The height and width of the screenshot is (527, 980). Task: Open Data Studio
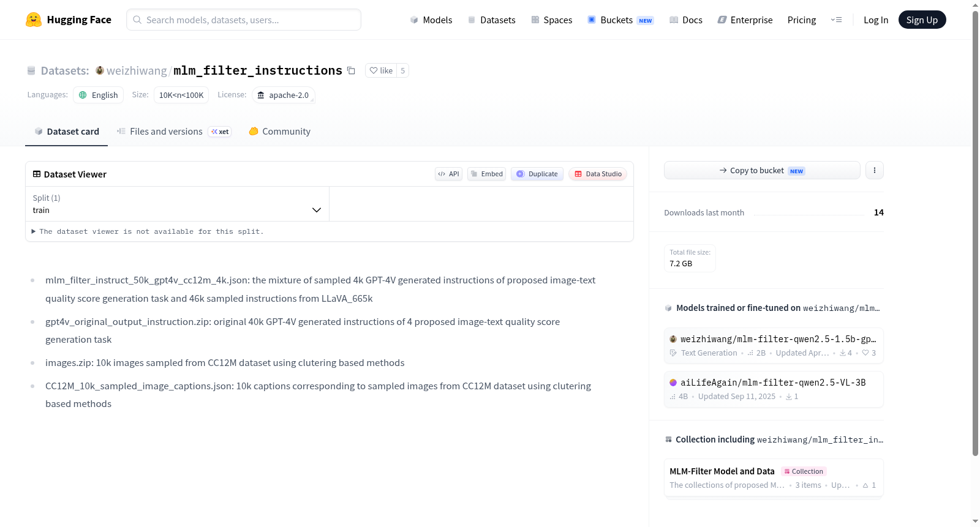point(598,174)
